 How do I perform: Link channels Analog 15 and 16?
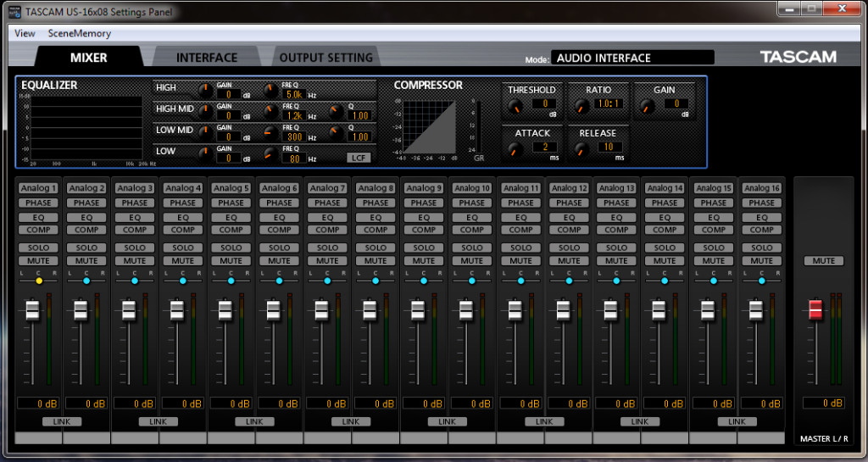(737, 421)
